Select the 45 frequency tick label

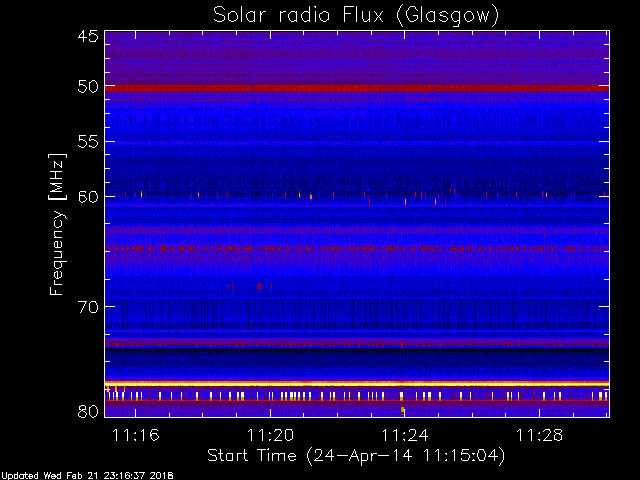coord(88,36)
